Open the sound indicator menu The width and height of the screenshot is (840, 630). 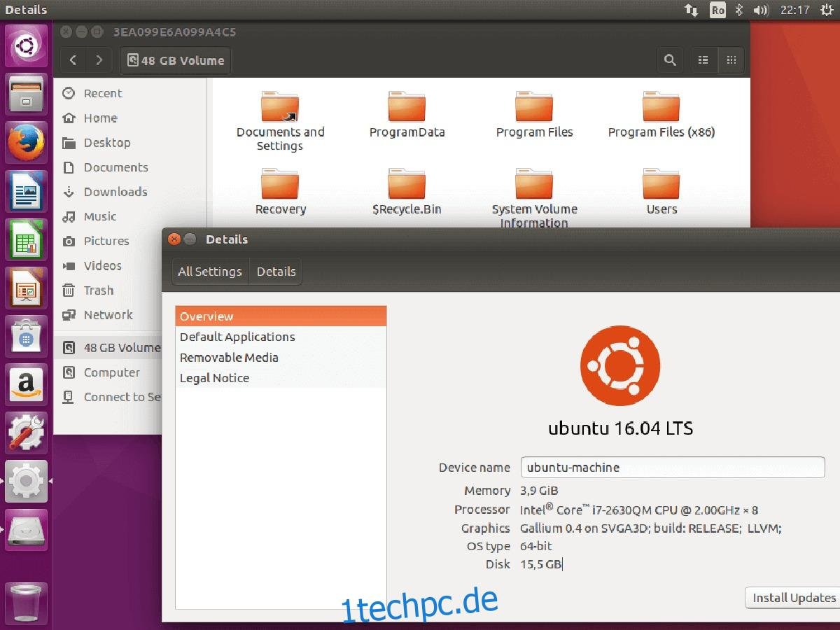click(760, 10)
